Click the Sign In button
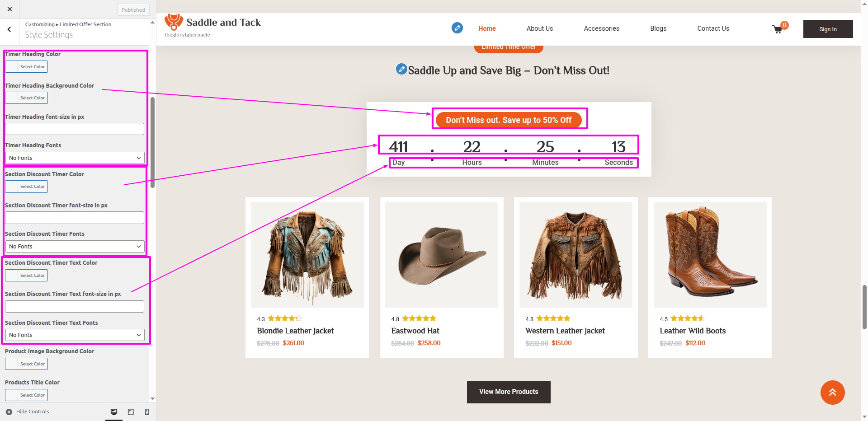This screenshot has height=421, width=868. point(828,29)
